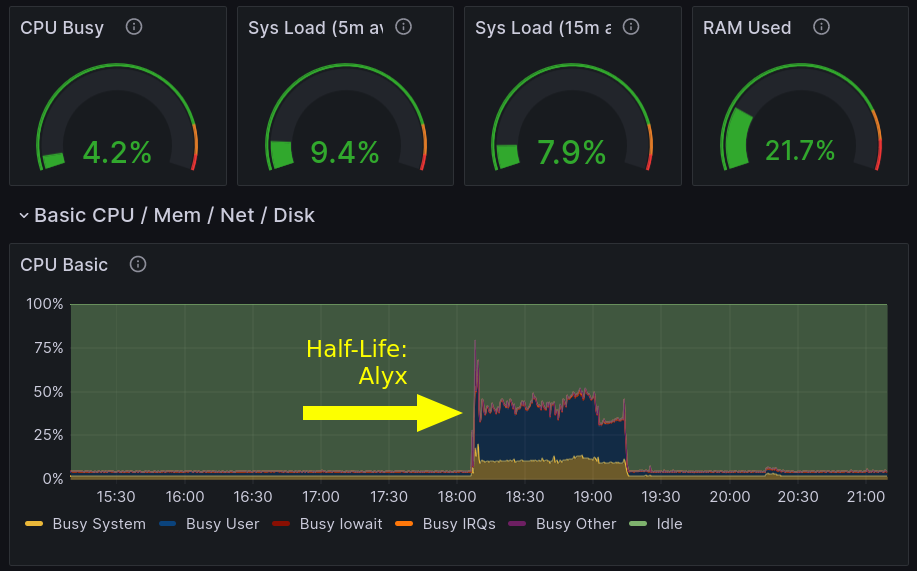Click the CPU Basic info icon

tap(138, 264)
